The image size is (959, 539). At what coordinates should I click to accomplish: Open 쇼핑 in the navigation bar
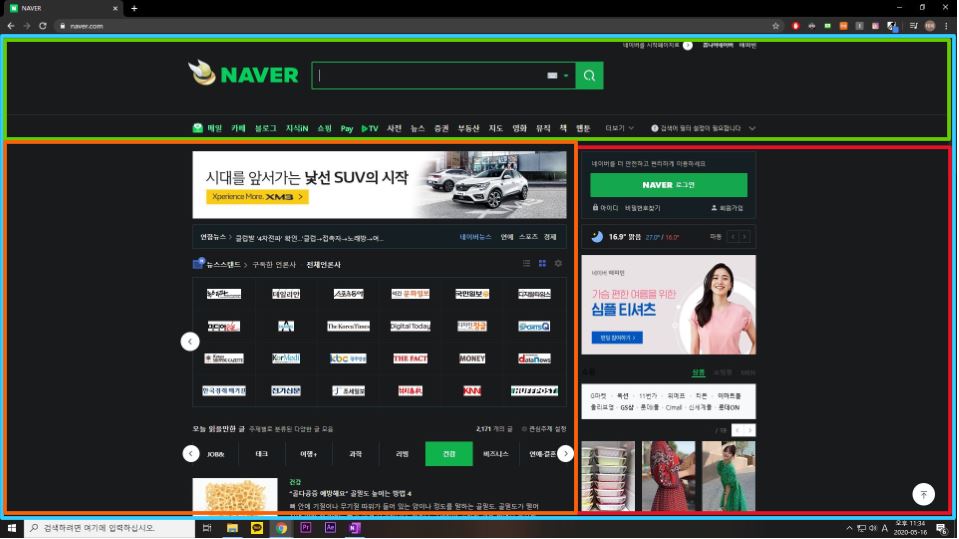click(324, 128)
